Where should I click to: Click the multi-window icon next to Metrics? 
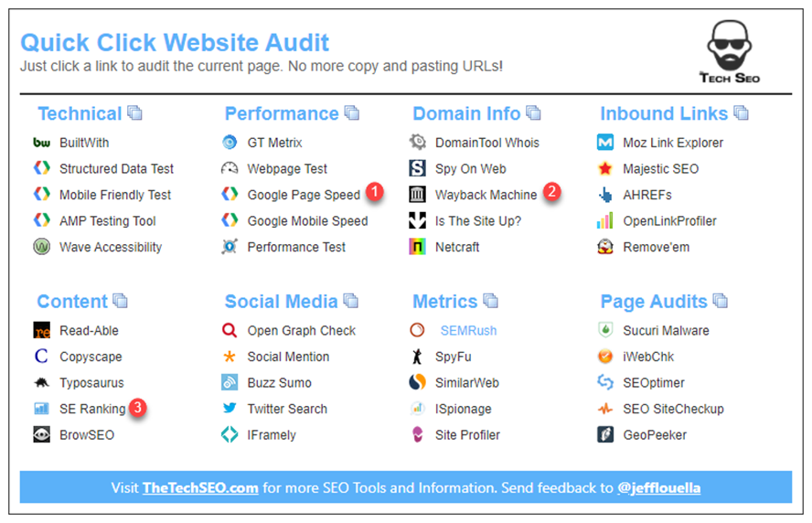coord(490,301)
